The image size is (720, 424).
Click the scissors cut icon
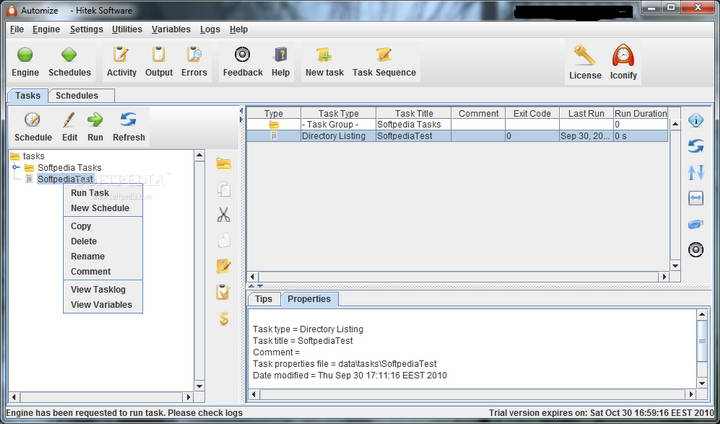click(224, 215)
